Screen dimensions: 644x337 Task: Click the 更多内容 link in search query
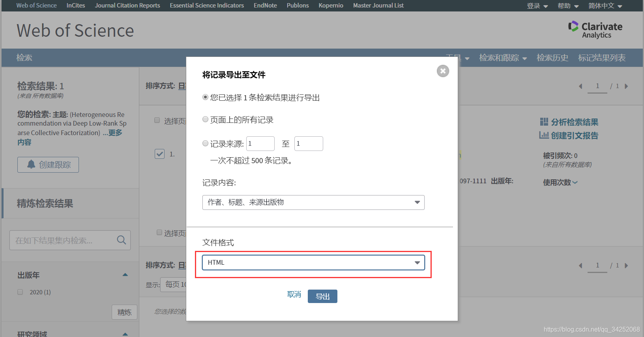tap(69, 137)
